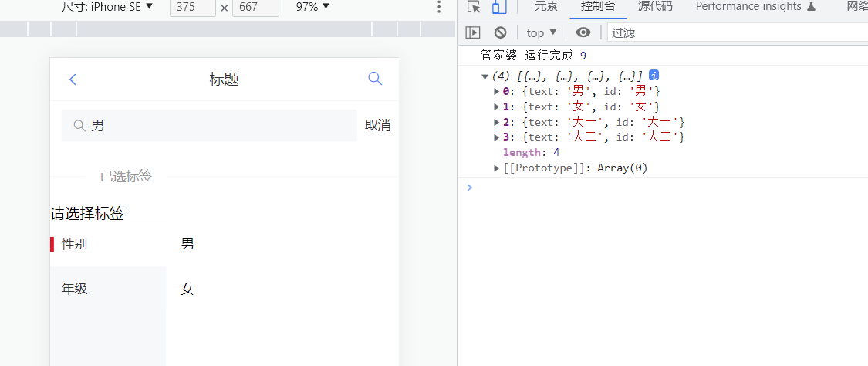
Task: Tap the search magnifier in header
Action: point(375,79)
